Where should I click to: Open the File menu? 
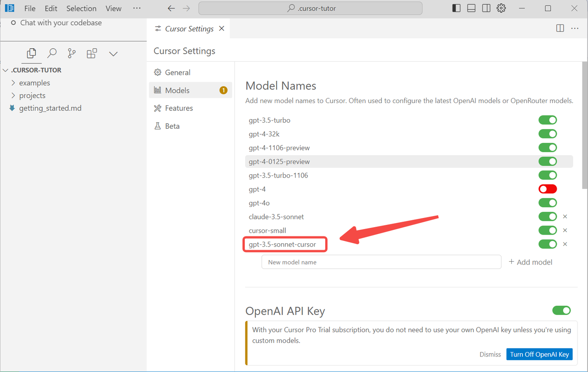click(30, 8)
